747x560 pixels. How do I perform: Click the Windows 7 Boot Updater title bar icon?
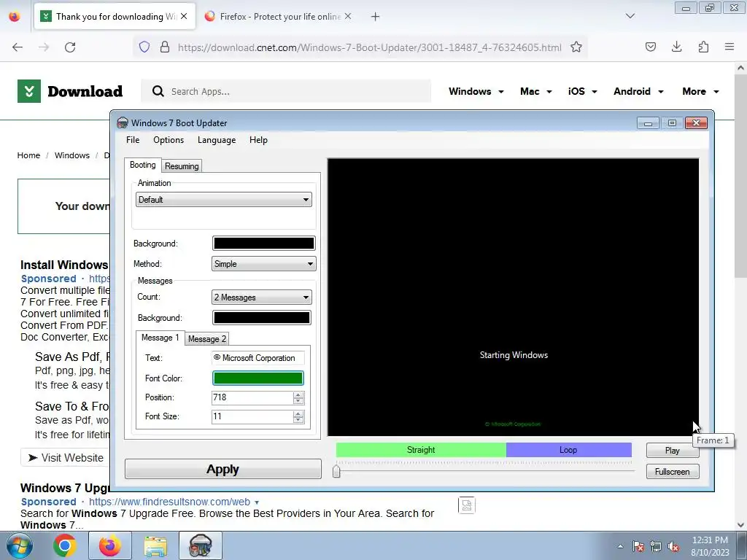123,122
